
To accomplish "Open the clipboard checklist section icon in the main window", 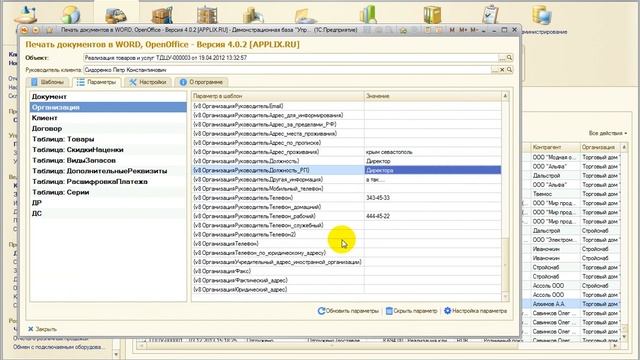I will (x=490, y=14).
